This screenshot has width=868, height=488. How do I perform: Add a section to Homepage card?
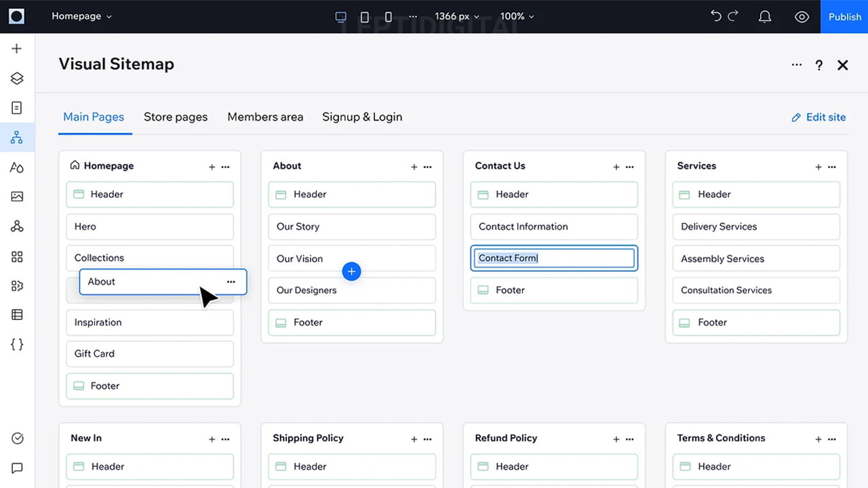(x=212, y=167)
